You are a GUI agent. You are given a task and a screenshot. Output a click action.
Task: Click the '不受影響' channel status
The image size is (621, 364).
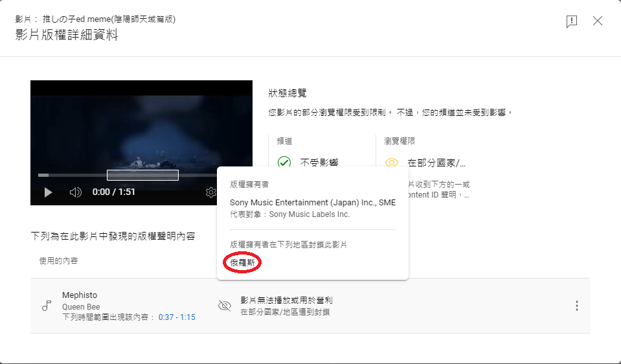coord(319,163)
